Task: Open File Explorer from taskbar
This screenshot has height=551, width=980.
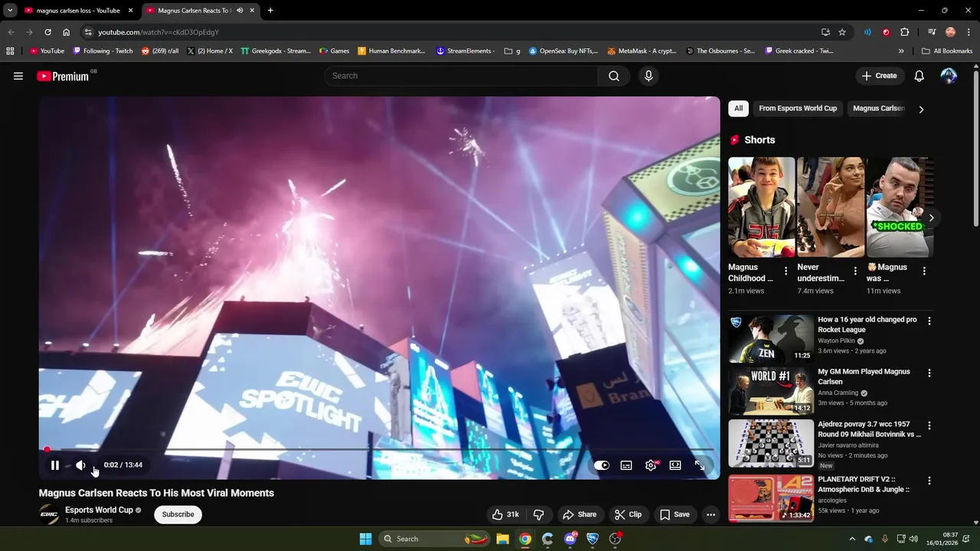Action: (502, 539)
